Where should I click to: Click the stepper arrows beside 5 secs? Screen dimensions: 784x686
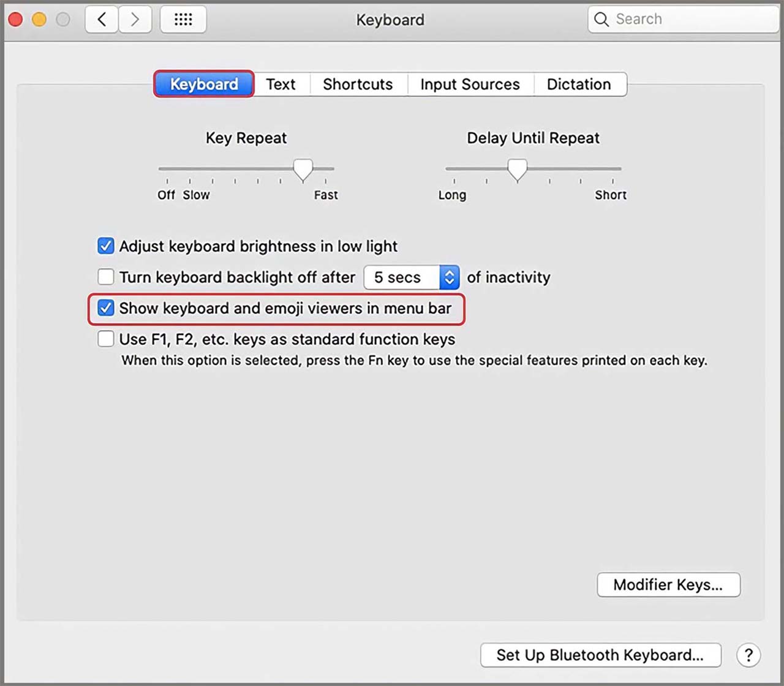pyautogui.click(x=450, y=277)
